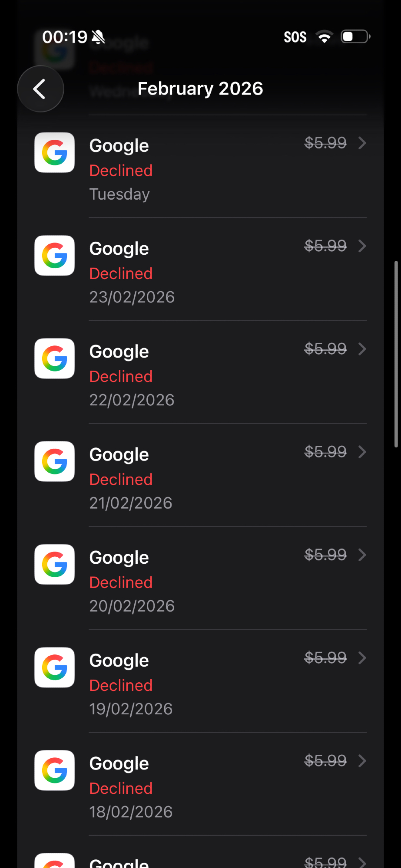Tap the back arrow button
401x868 pixels.
(x=40, y=89)
